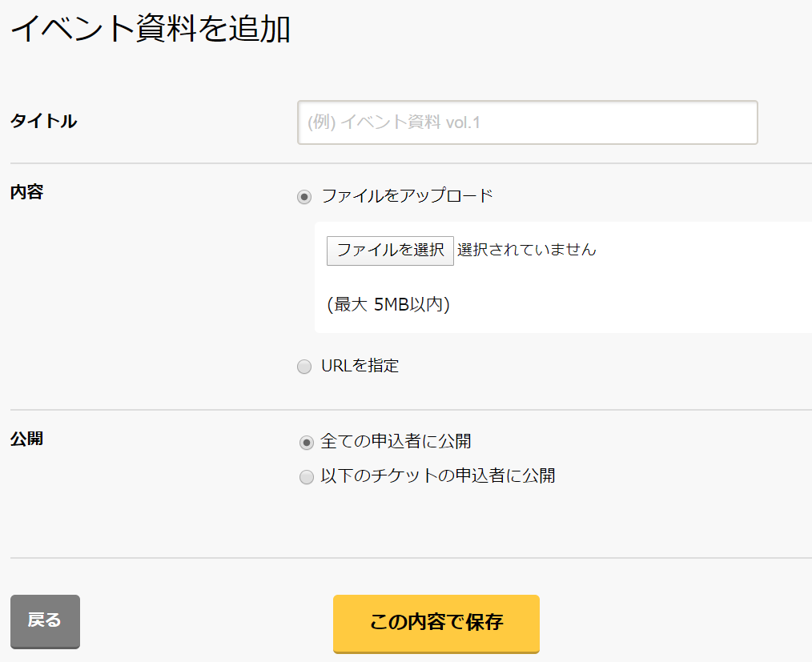Save using この内容で保存 button
The height and width of the screenshot is (662, 812).
point(436,624)
